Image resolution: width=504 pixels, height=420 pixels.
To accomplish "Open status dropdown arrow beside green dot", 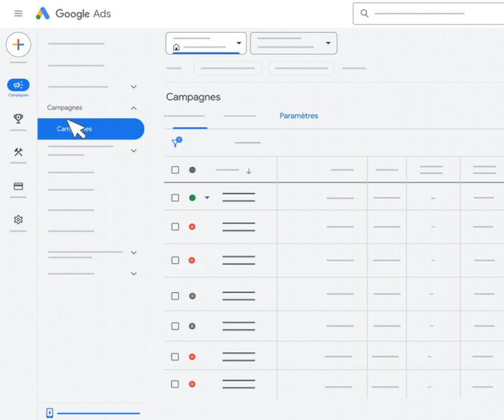I will [x=207, y=198].
